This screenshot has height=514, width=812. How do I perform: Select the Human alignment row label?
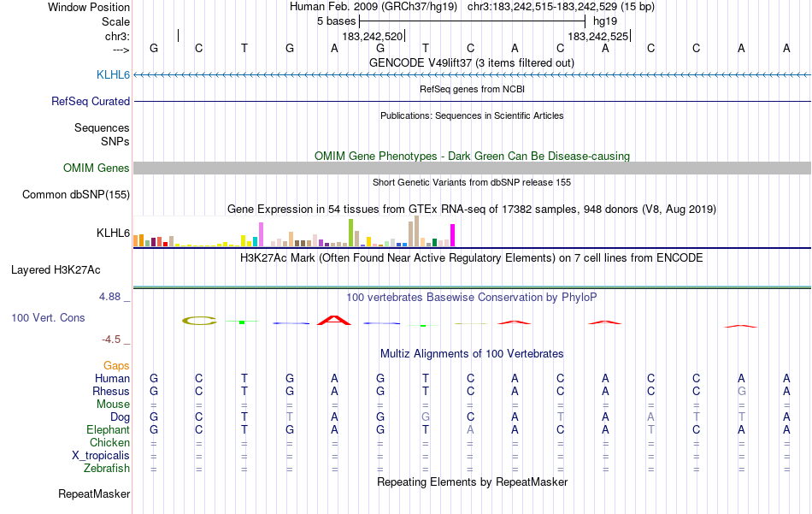pyautogui.click(x=112, y=379)
